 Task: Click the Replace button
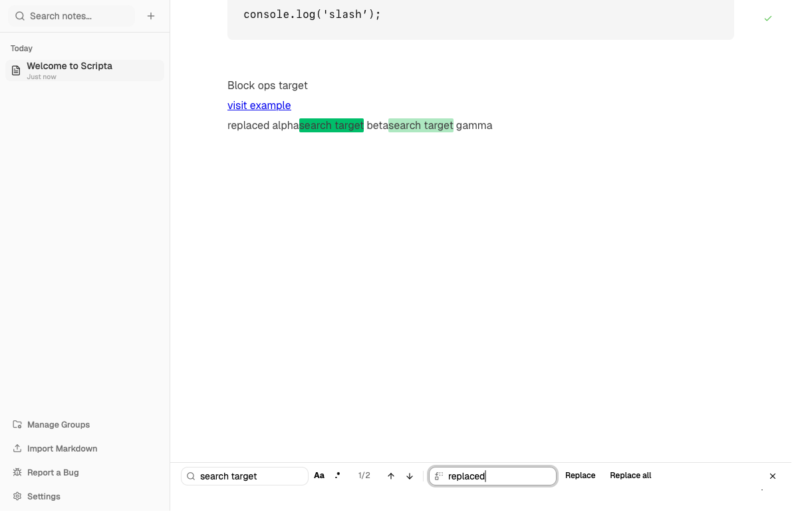pyautogui.click(x=580, y=475)
